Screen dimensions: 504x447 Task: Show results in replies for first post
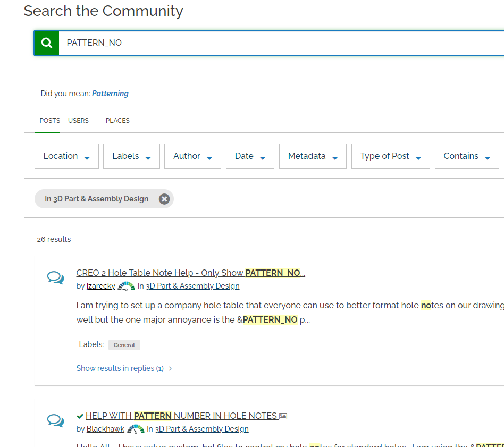(x=120, y=368)
